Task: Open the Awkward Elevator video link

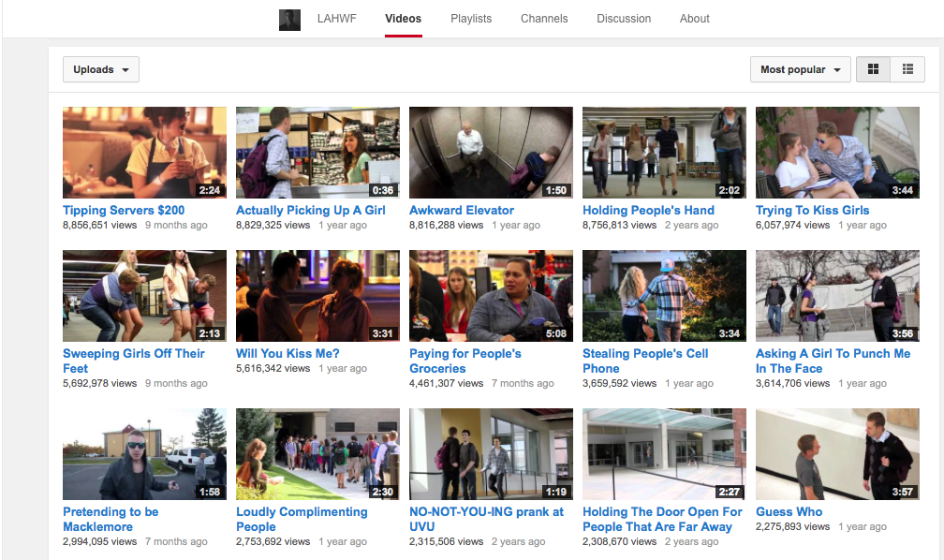Action: pyautogui.click(x=462, y=210)
